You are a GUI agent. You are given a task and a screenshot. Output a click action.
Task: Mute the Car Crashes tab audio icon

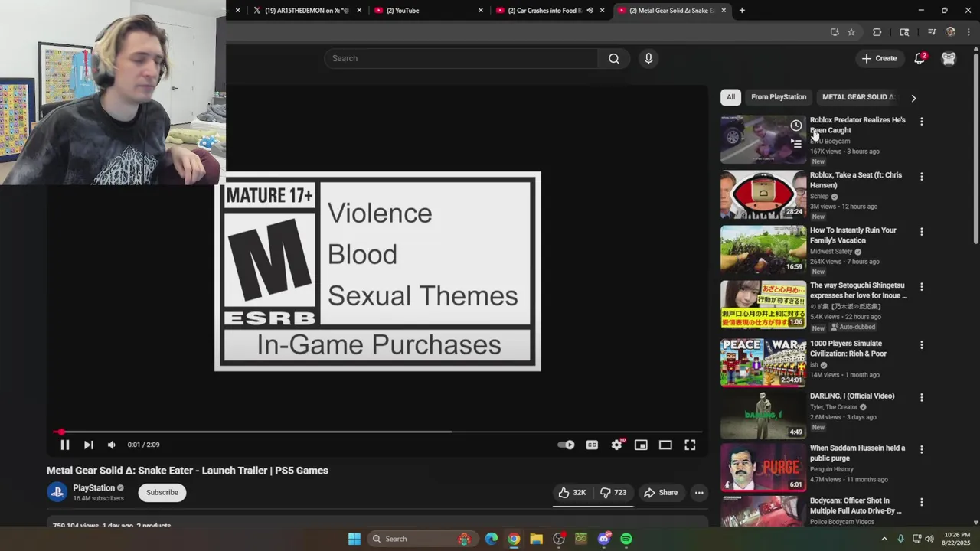pyautogui.click(x=590, y=11)
